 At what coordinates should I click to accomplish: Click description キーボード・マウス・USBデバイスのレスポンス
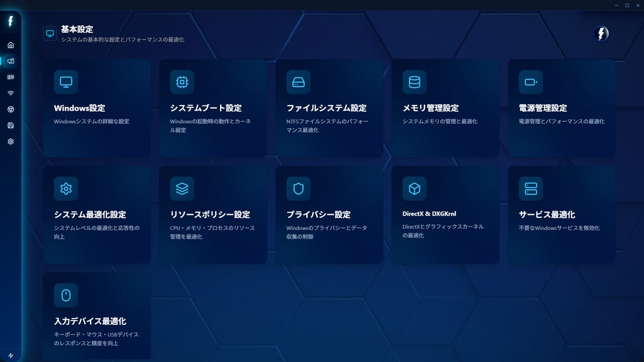click(96, 339)
